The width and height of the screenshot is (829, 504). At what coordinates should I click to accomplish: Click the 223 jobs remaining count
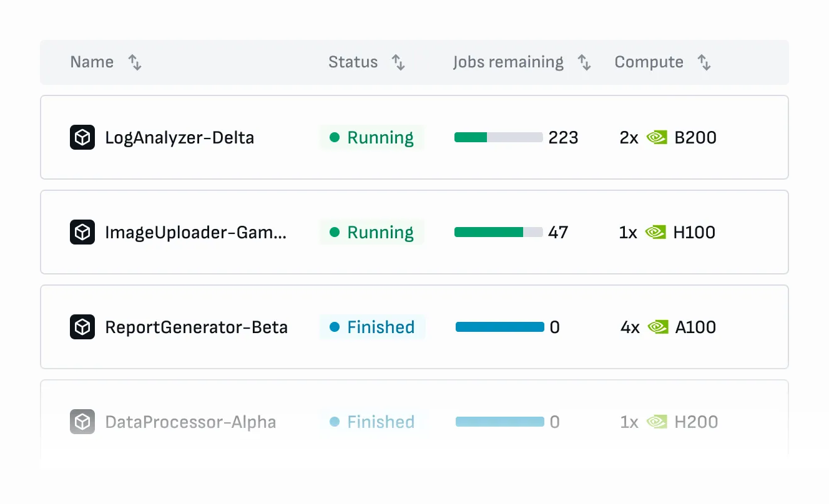click(x=564, y=137)
